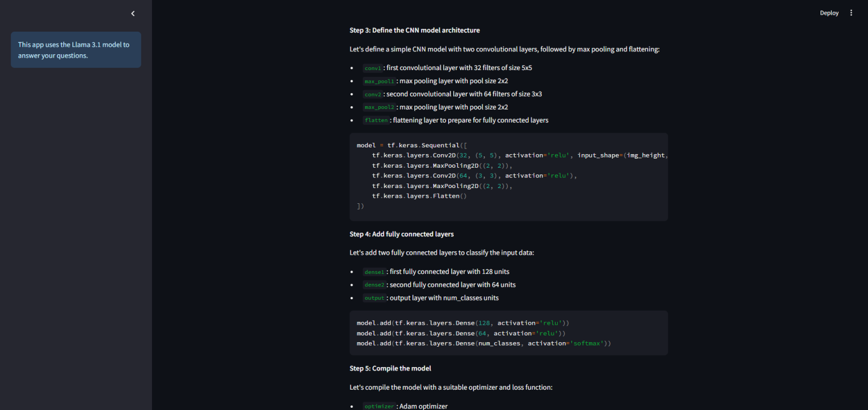Select the softmax string in the code

click(x=587, y=343)
